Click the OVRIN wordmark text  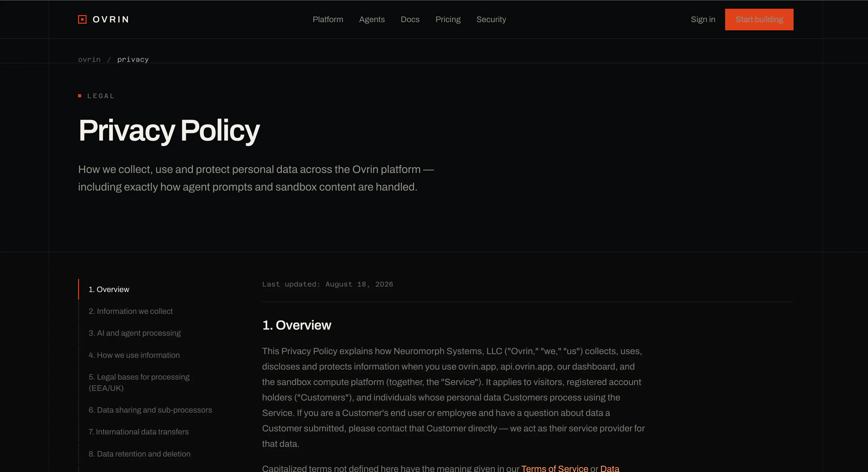[x=111, y=20]
